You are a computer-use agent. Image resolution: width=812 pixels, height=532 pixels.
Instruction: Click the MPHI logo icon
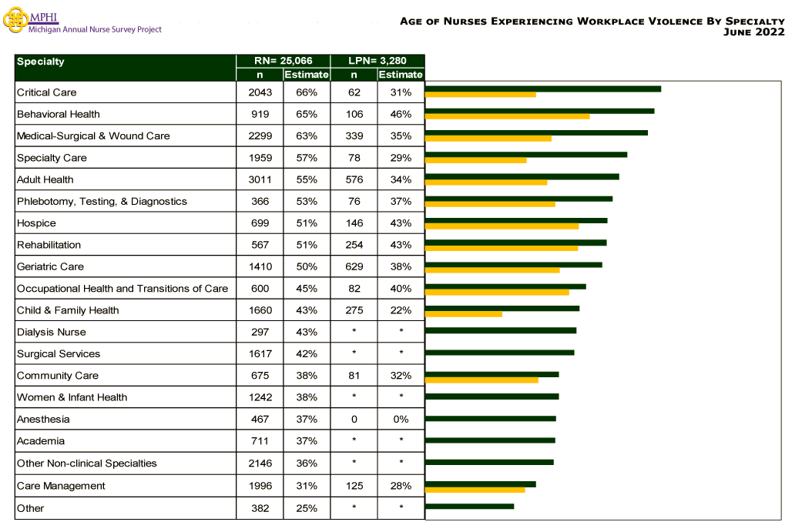tap(15, 21)
